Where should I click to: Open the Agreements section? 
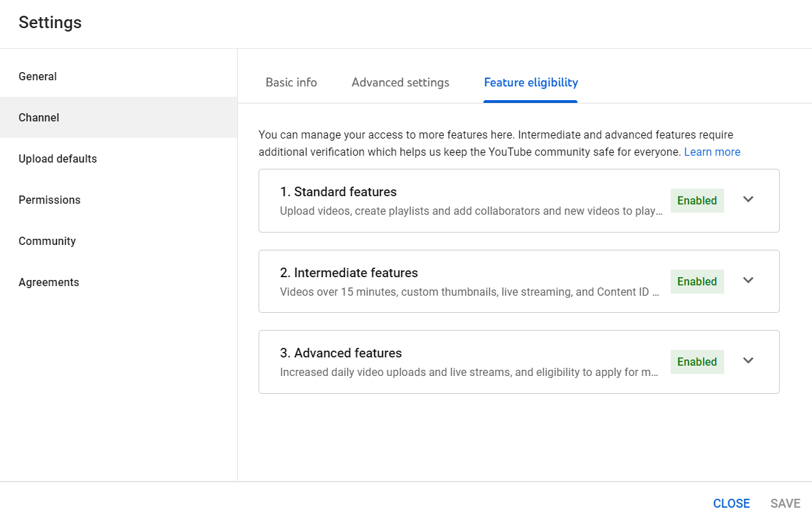(x=49, y=282)
